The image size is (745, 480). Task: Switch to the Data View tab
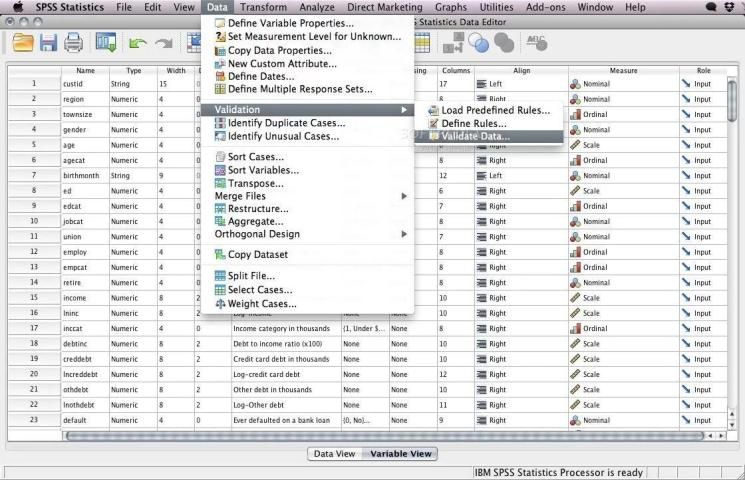334,453
